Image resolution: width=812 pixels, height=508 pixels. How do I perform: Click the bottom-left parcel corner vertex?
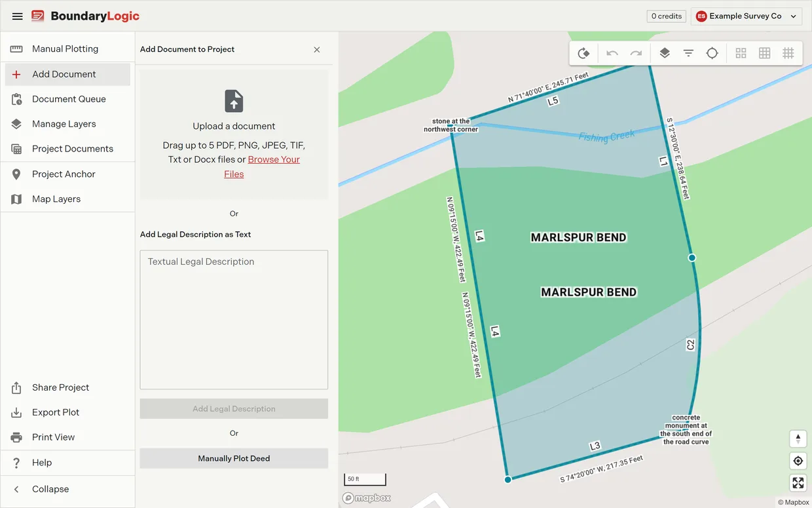point(507,480)
